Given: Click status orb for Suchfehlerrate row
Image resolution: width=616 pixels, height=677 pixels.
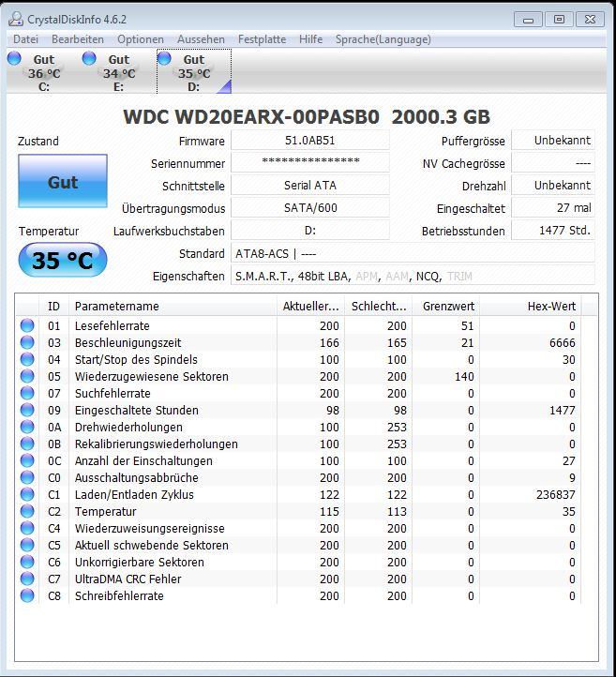Looking at the screenshot, I should tap(27, 393).
